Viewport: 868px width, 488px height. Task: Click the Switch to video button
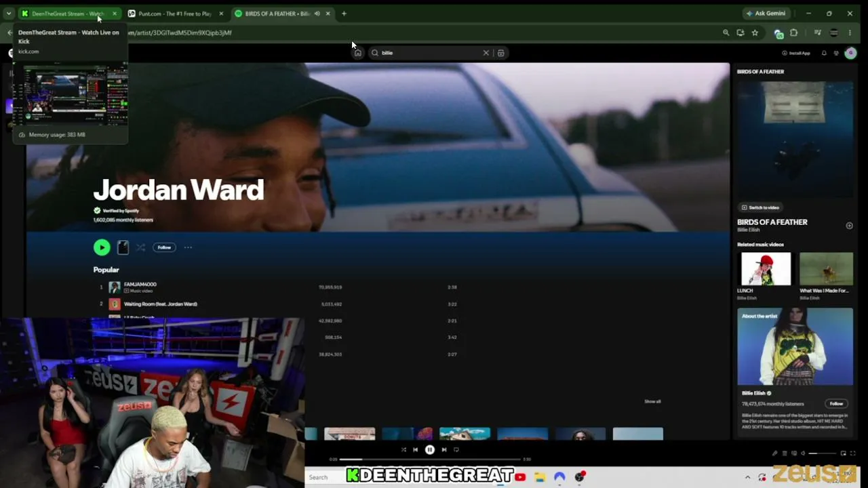pos(760,207)
